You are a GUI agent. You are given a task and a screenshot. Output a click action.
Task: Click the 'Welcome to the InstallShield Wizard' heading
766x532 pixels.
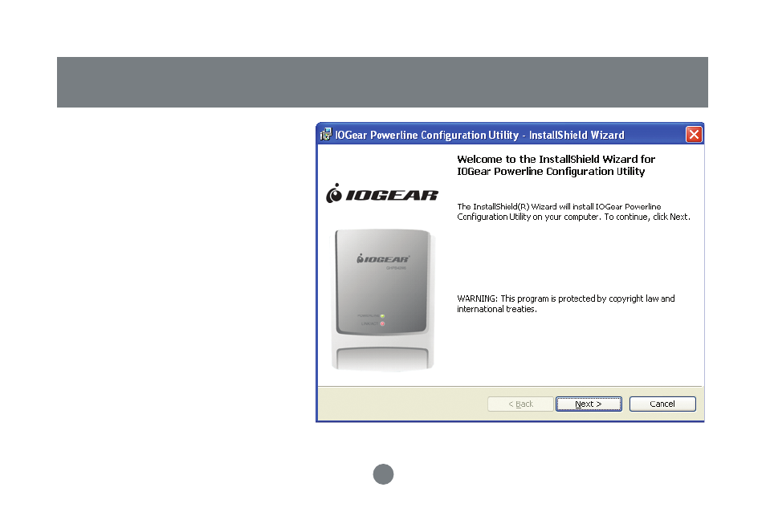(x=556, y=165)
